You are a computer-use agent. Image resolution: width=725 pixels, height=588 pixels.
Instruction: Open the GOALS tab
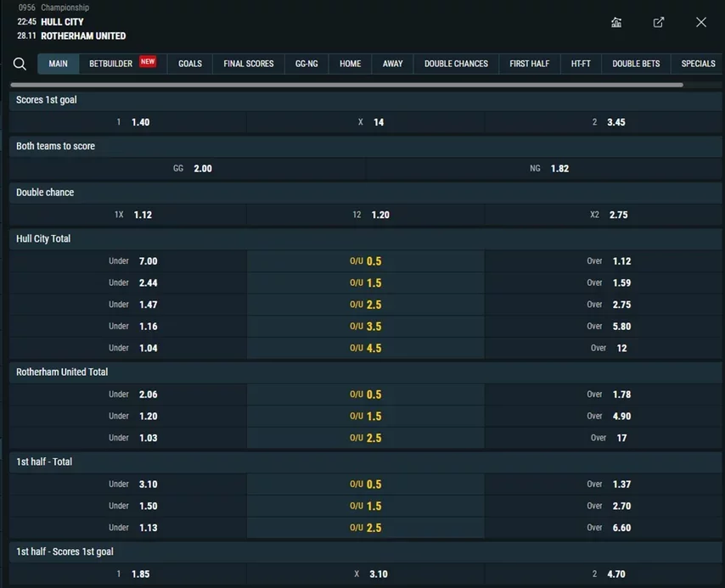point(190,64)
